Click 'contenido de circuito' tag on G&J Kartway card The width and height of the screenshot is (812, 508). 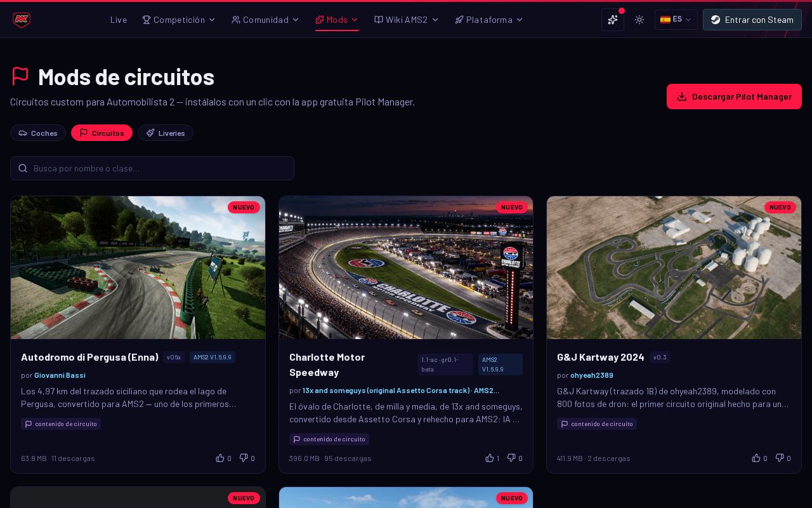click(597, 424)
